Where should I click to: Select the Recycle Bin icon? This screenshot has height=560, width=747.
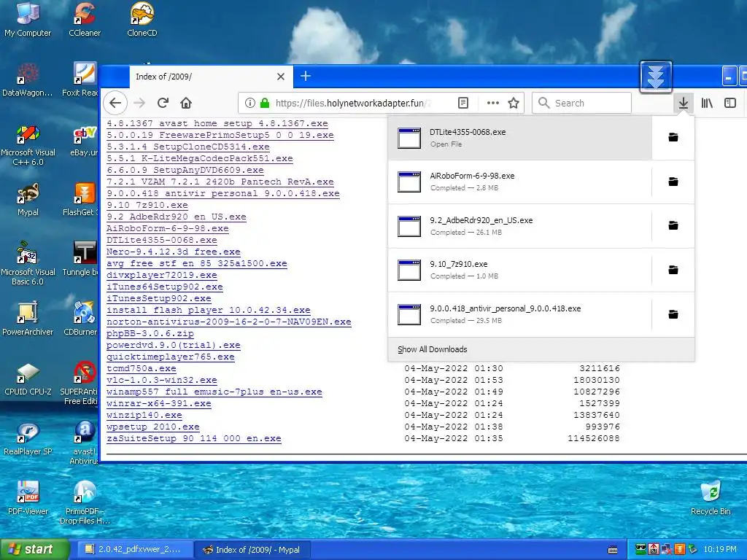tap(711, 498)
